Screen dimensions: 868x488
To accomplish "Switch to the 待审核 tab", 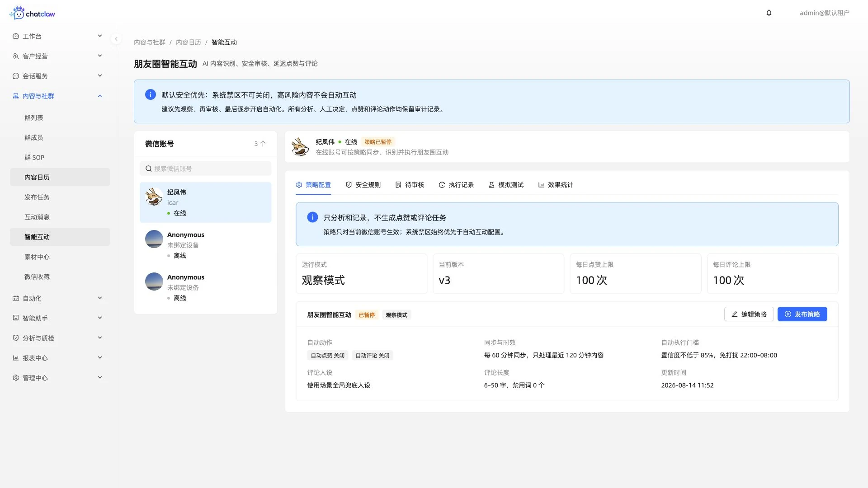I will [x=410, y=185].
